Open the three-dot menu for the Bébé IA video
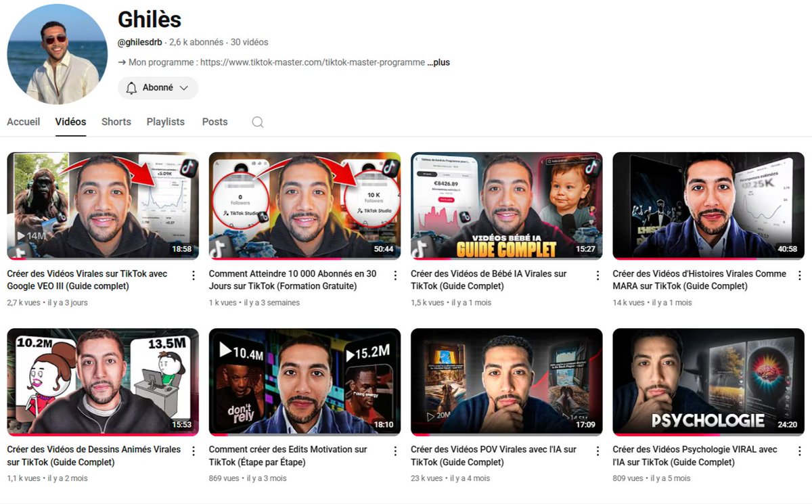The image size is (812, 504). pos(597,275)
